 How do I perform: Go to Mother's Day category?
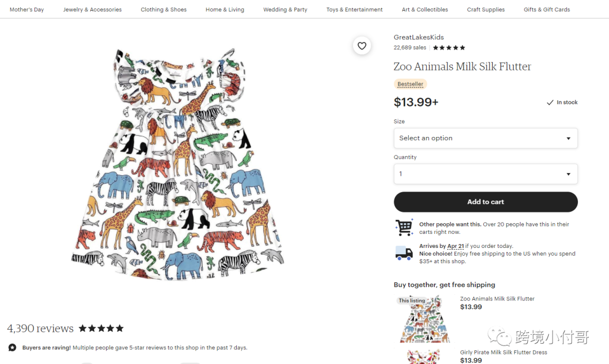[27, 10]
